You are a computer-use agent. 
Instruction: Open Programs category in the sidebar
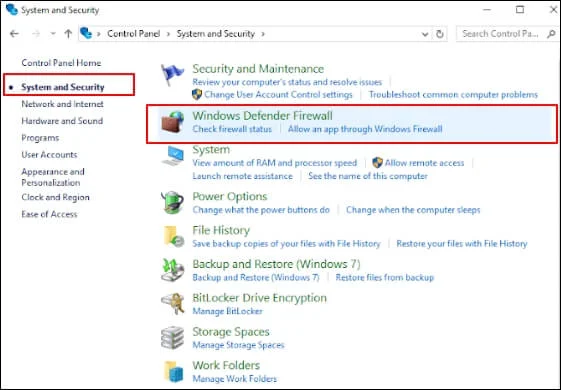coord(40,138)
